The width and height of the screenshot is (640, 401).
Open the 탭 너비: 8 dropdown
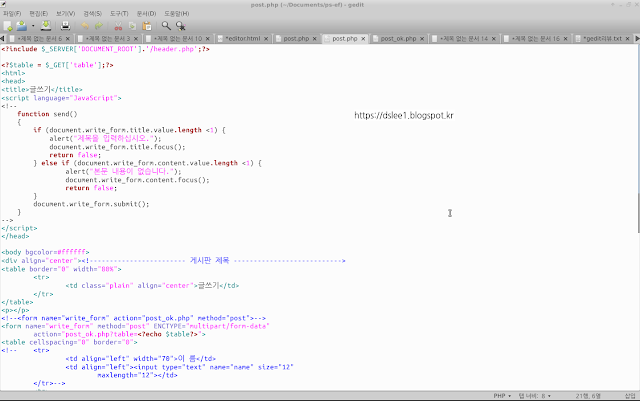535,396
